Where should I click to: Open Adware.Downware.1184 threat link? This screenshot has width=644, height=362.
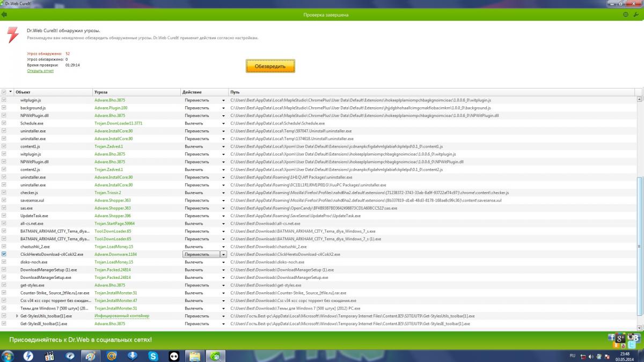pos(115,254)
